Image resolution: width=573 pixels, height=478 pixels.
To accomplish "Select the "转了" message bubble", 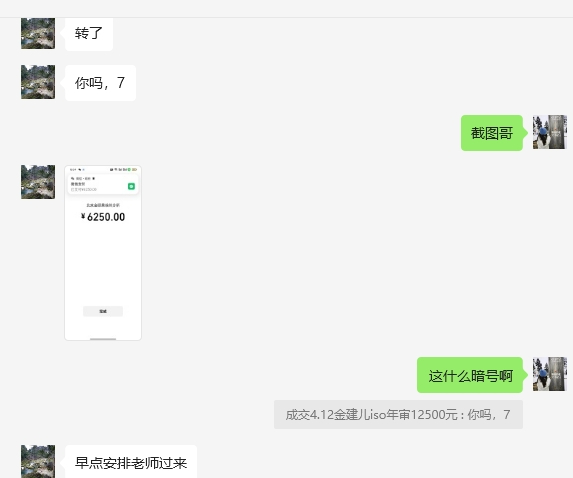I will pyautogui.click(x=89, y=33).
